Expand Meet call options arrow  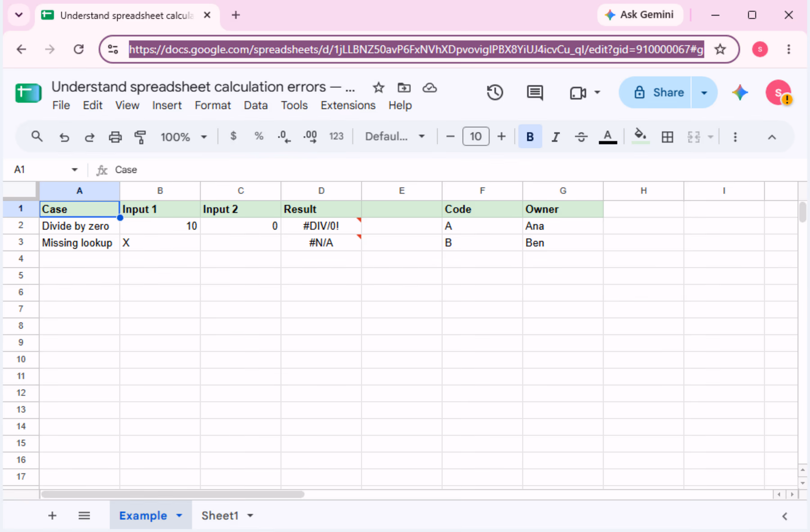pyautogui.click(x=597, y=92)
